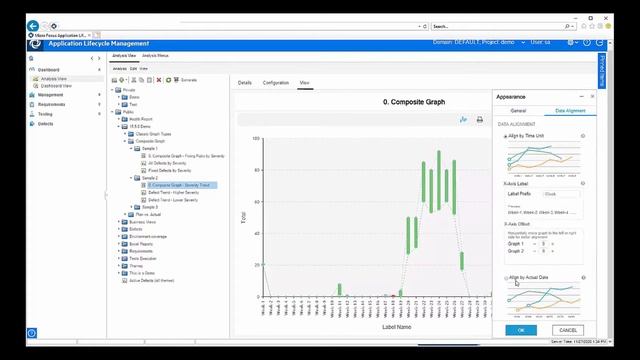Click info icon beside X-Axis Label
Image resolution: width=640 pixels, height=360 pixels.
pos(583,184)
